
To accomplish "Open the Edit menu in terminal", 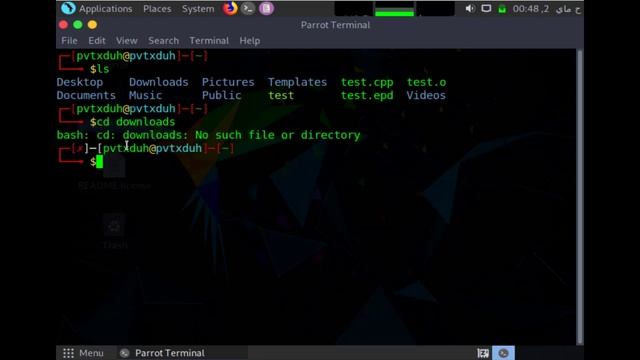I will [x=97, y=41].
